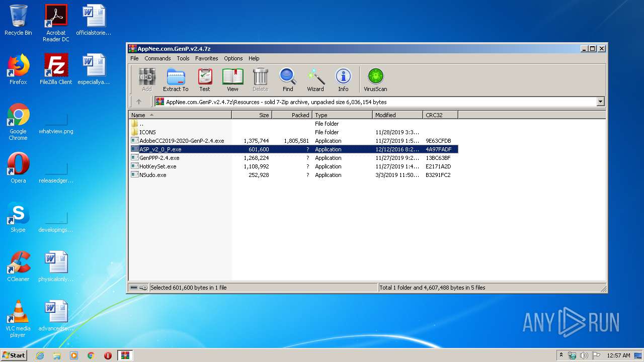Launch VLC media player shortcut

pos(18,319)
